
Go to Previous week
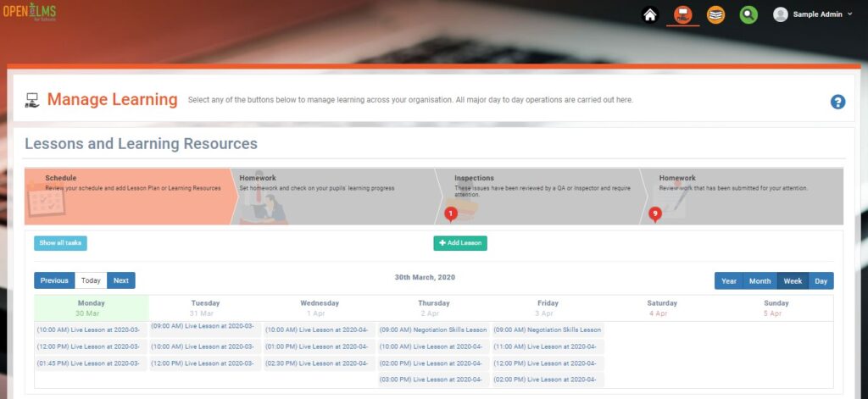(x=54, y=280)
